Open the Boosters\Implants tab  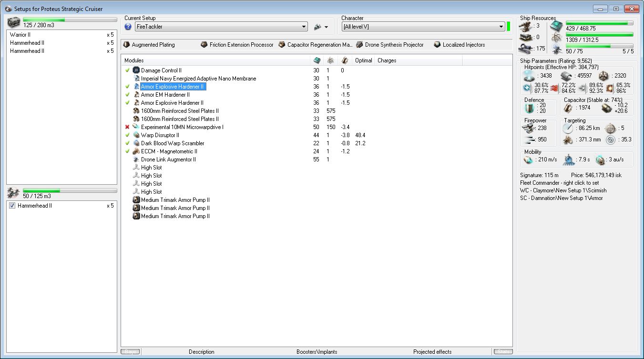(317, 352)
